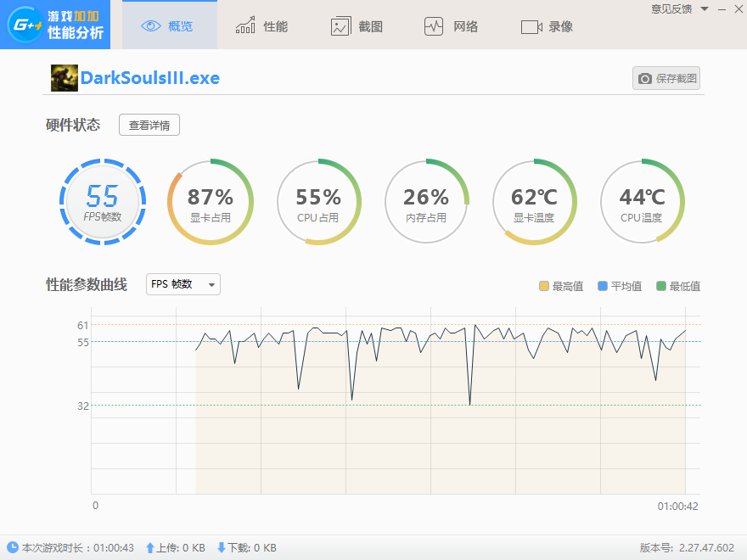Click the 26% 内存占用 gauge
The height and width of the screenshot is (560, 747).
[426, 202]
